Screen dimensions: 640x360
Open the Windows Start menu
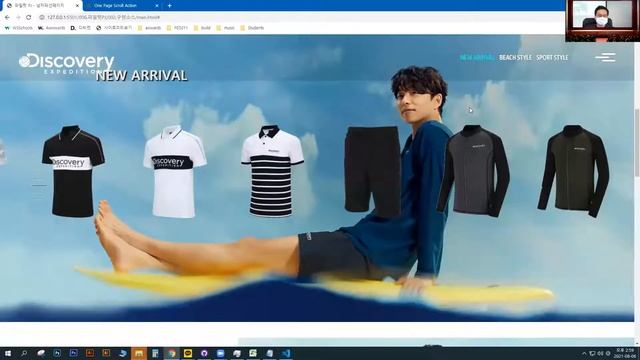[x=7, y=353]
